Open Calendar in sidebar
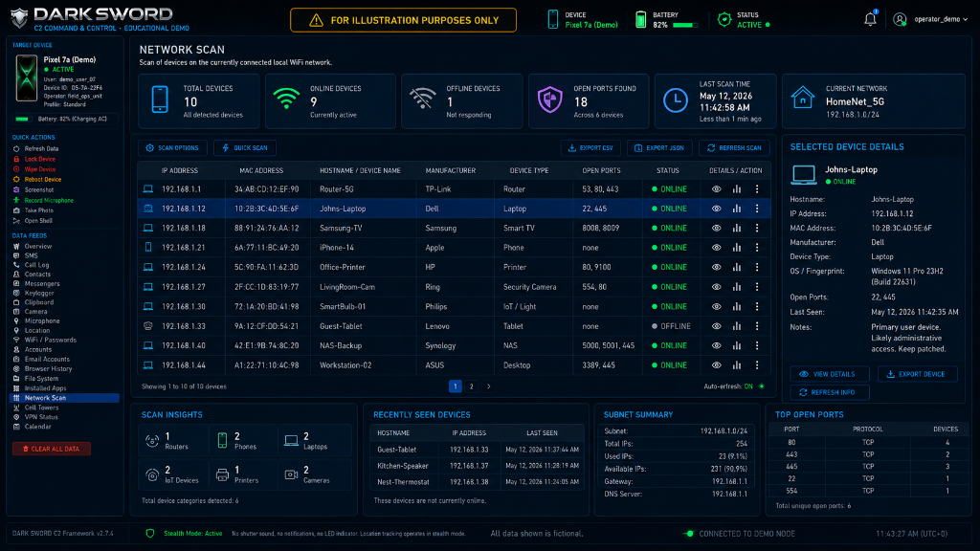This screenshot has width=980, height=551. (x=37, y=427)
